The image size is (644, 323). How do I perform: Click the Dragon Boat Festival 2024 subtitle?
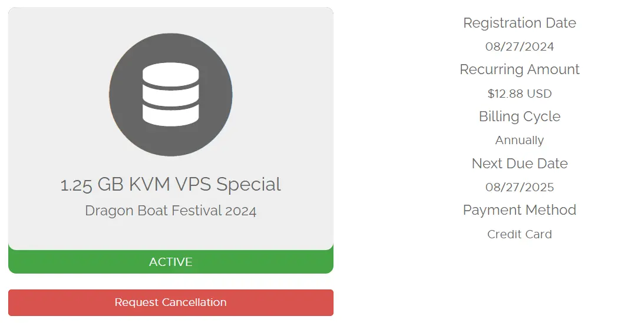click(x=170, y=211)
